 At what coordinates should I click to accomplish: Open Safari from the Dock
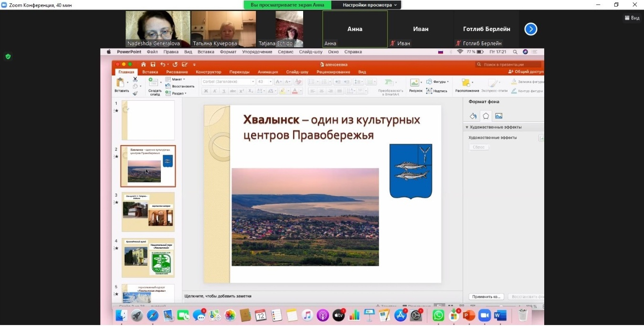click(x=153, y=315)
